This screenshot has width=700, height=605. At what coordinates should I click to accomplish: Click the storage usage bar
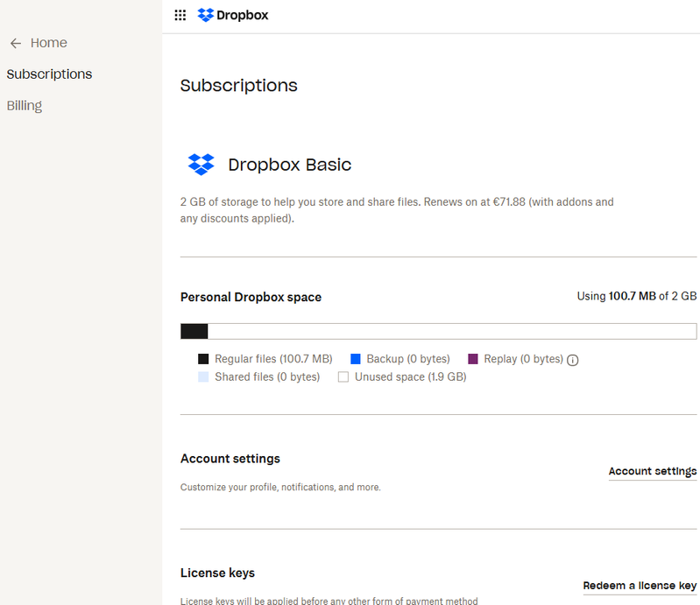click(x=438, y=331)
